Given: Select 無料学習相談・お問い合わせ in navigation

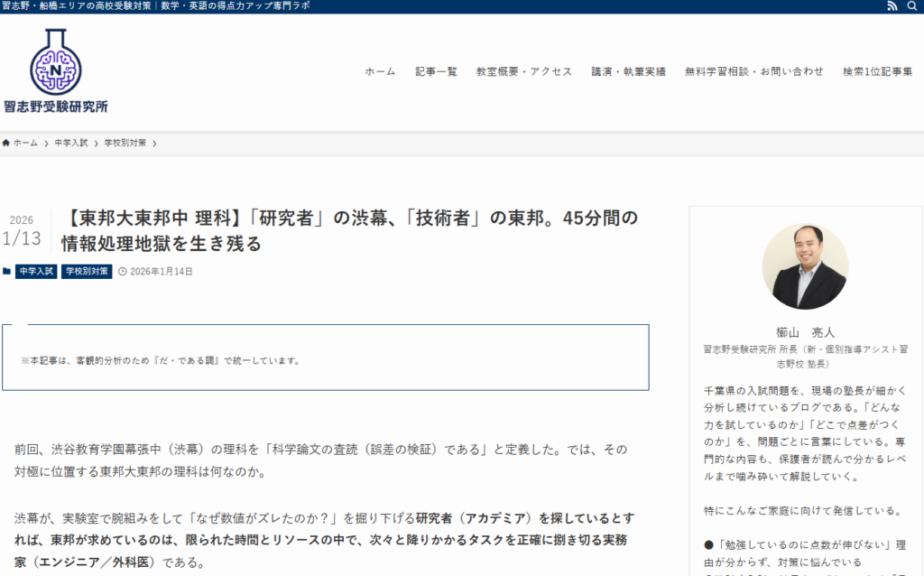Looking at the screenshot, I should point(753,71).
